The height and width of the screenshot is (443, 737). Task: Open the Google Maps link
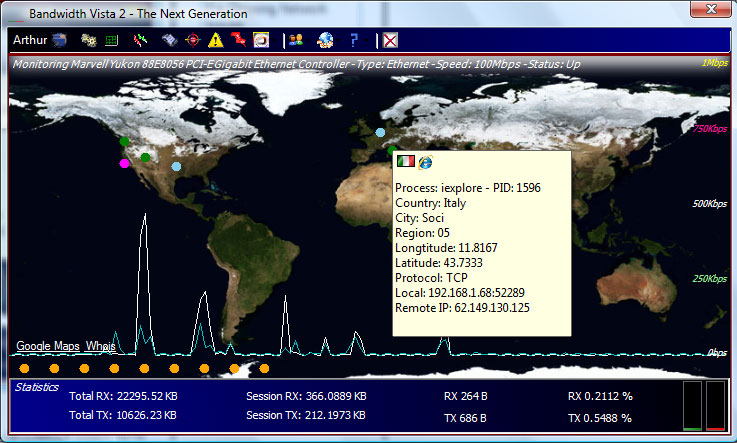pyautogui.click(x=48, y=346)
